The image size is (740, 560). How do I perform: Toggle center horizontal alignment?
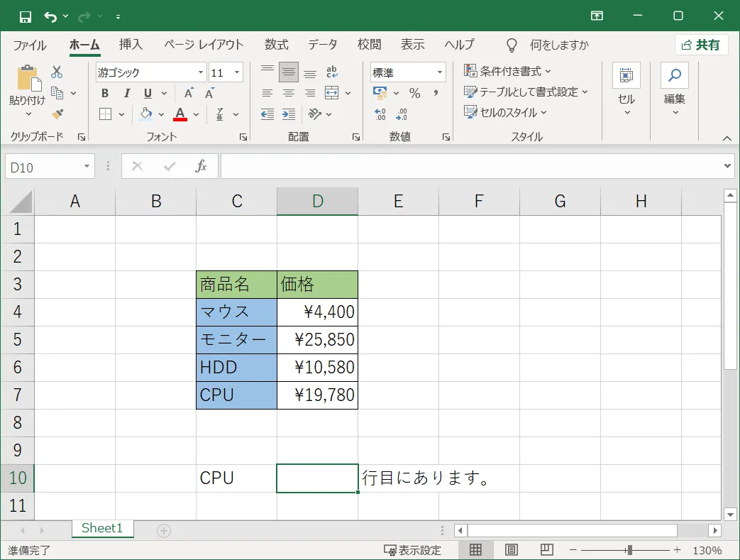[288, 93]
